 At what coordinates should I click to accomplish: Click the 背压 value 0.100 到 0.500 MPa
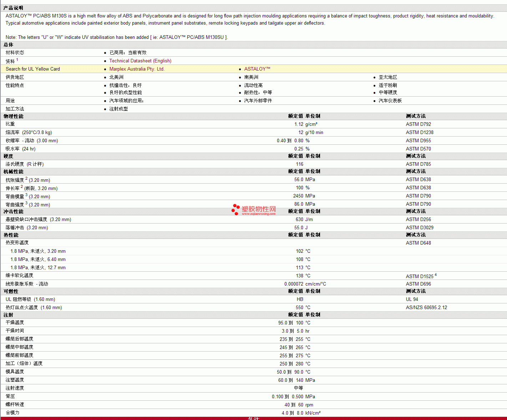point(294,397)
